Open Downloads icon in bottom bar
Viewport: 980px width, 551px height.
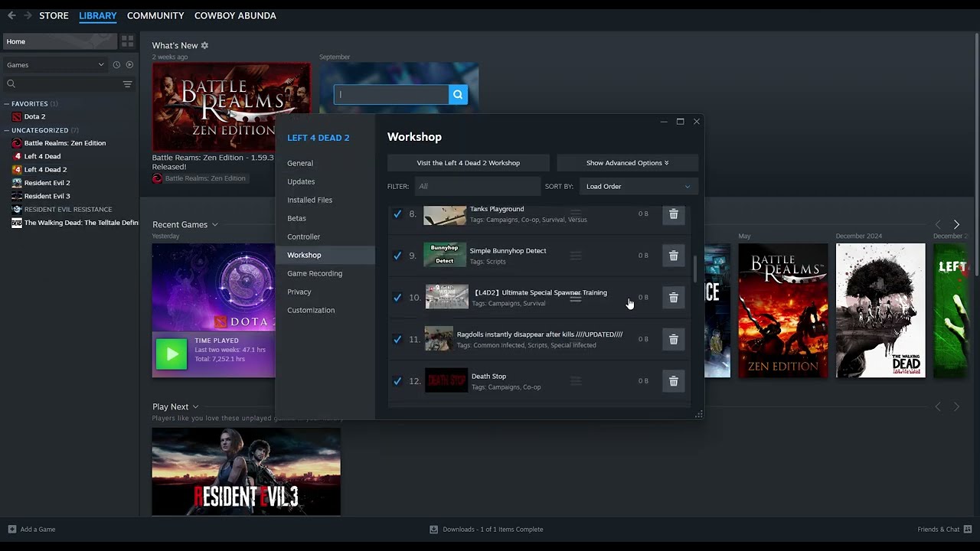tap(434, 530)
